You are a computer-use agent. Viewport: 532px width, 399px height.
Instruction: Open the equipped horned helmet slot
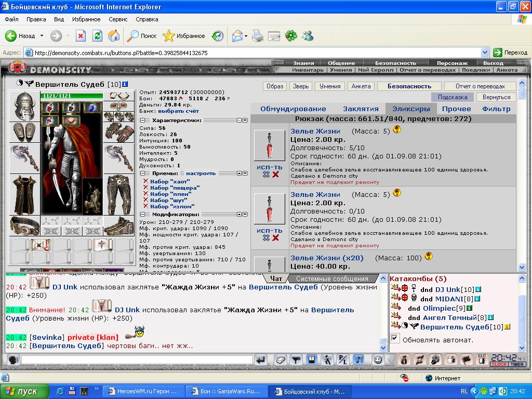[x=24, y=106]
